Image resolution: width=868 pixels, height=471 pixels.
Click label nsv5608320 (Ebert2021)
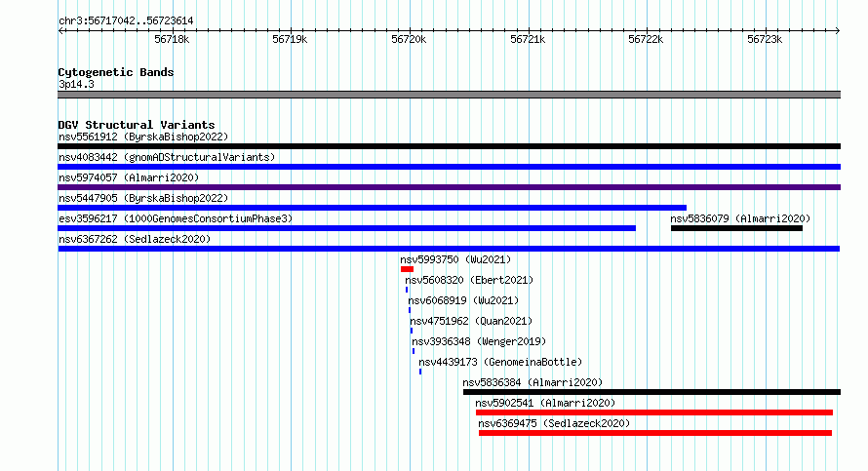pos(469,280)
